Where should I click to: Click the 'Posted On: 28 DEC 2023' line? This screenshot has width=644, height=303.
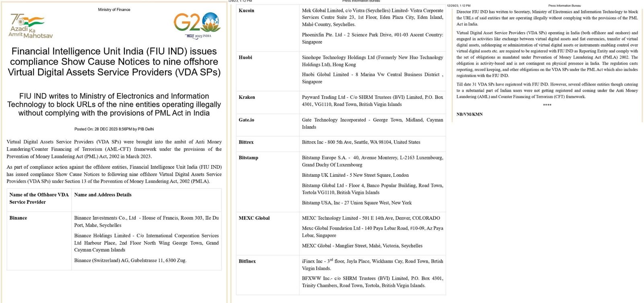(114, 129)
